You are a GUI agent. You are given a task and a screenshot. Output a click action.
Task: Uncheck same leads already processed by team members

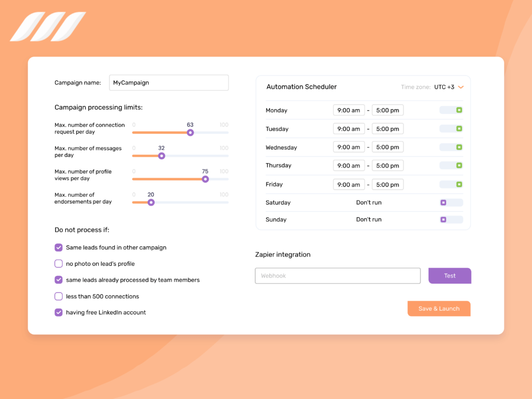(x=58, y=280)
